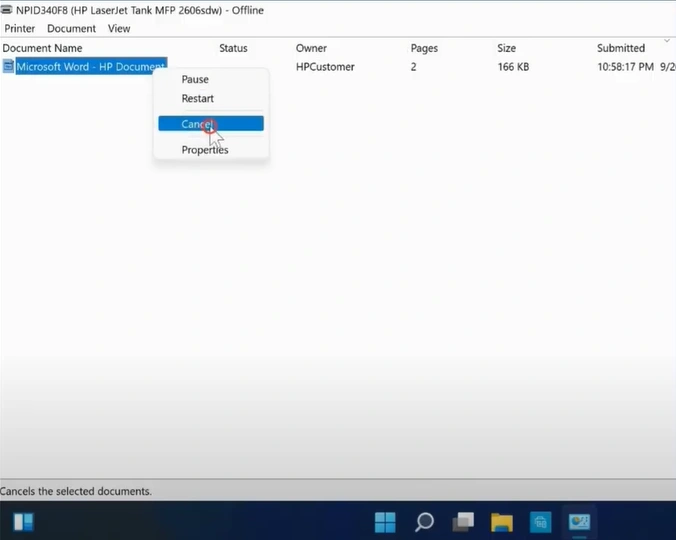Open Search from the taskbar
Screen dimensions: 676x540
coord(424,522)
